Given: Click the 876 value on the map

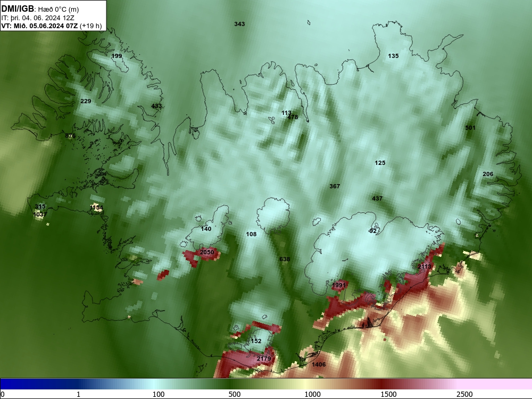Looking at the screenshot, I should click(70, 136).
